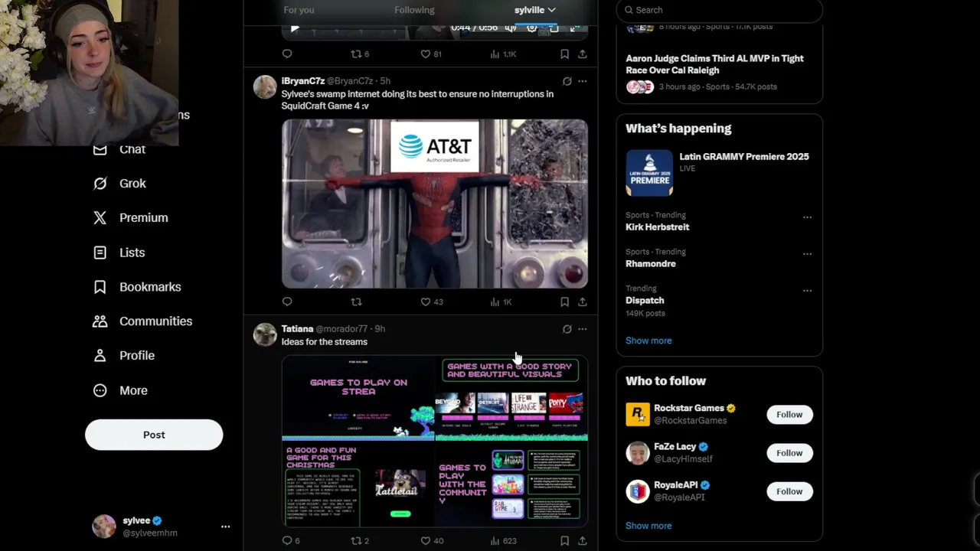Open Grok explain icon on iBryanC7z post
The height and width of the screenshot is (551, 980).
(x=567, y=81)
